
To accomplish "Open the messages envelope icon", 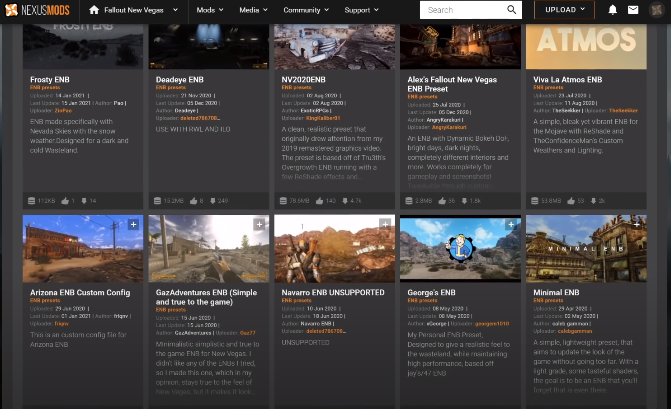I will tap(633, 10).
